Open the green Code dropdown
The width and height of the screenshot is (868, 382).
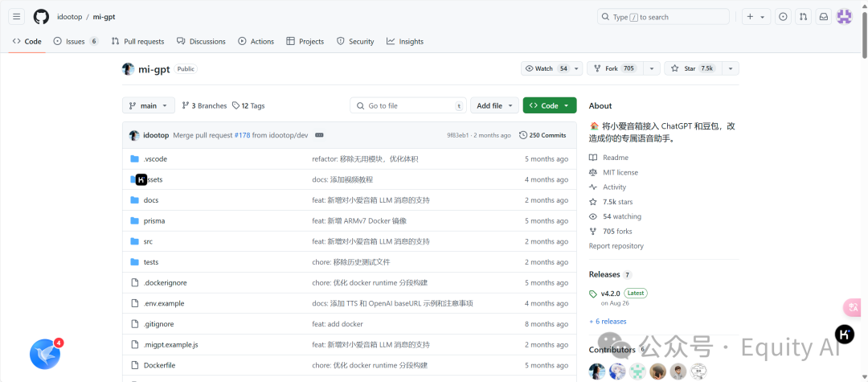[549, 105]
